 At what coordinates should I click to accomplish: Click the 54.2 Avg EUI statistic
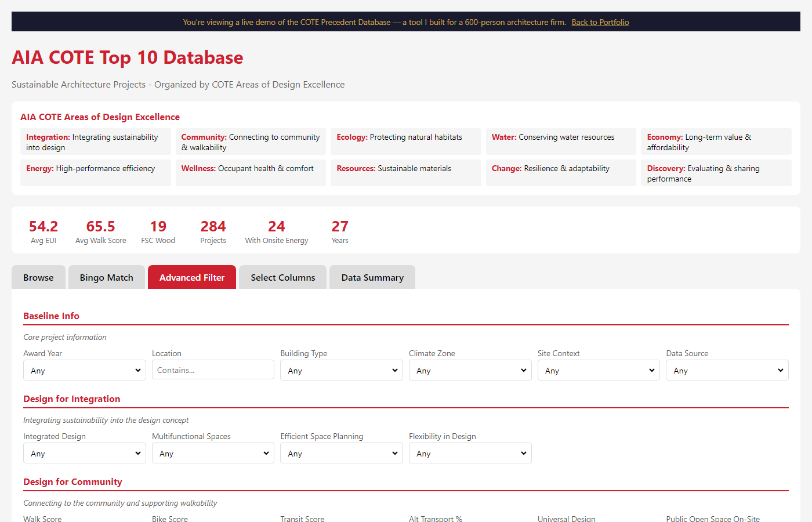click(x=43, y=231)
